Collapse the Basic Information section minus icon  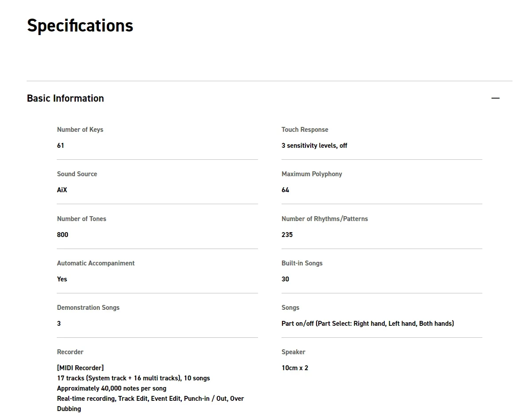[x=495, y=98]
